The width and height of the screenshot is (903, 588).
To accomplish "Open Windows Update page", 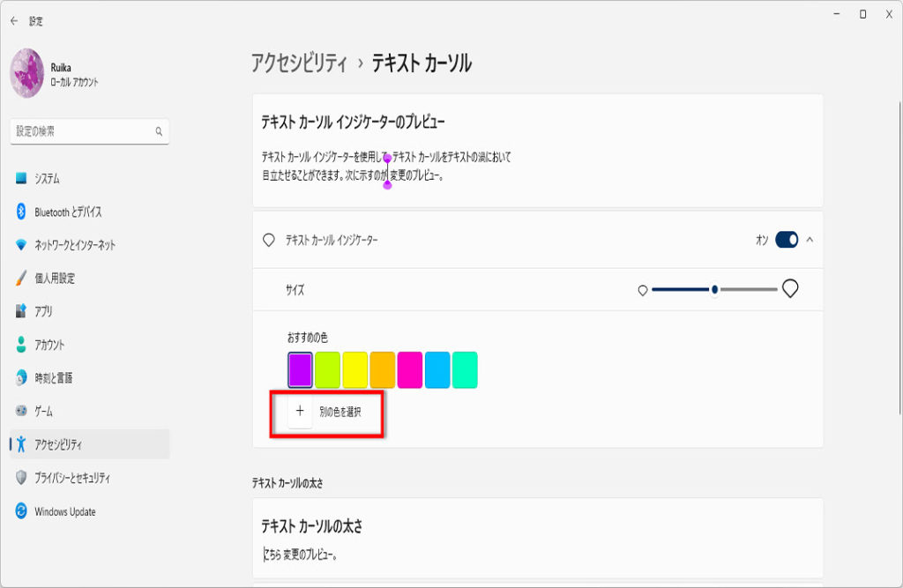I will (64, 511).
